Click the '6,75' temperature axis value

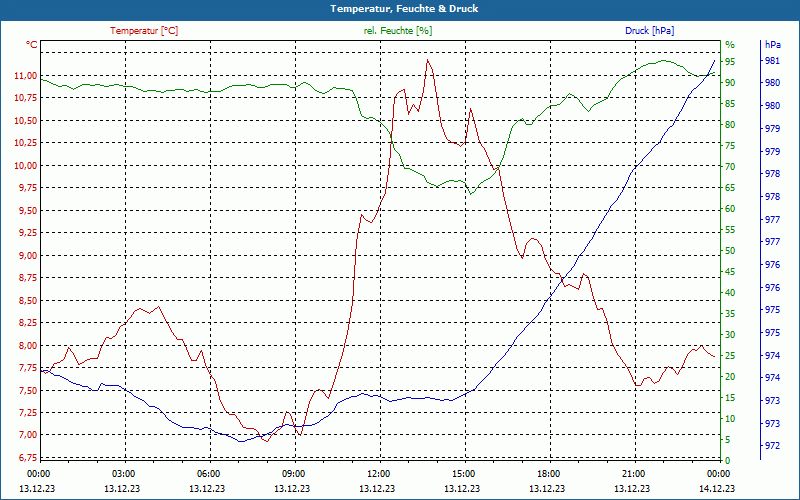[28, 457]
